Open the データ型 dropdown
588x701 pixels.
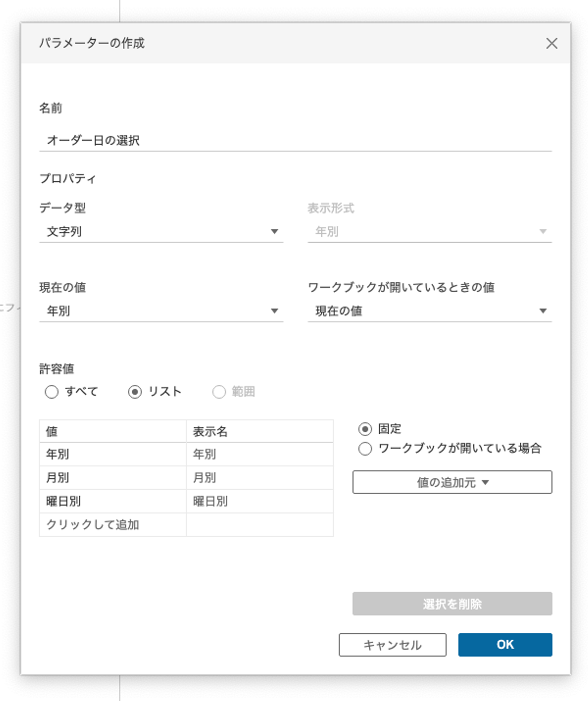click(161, 232)
